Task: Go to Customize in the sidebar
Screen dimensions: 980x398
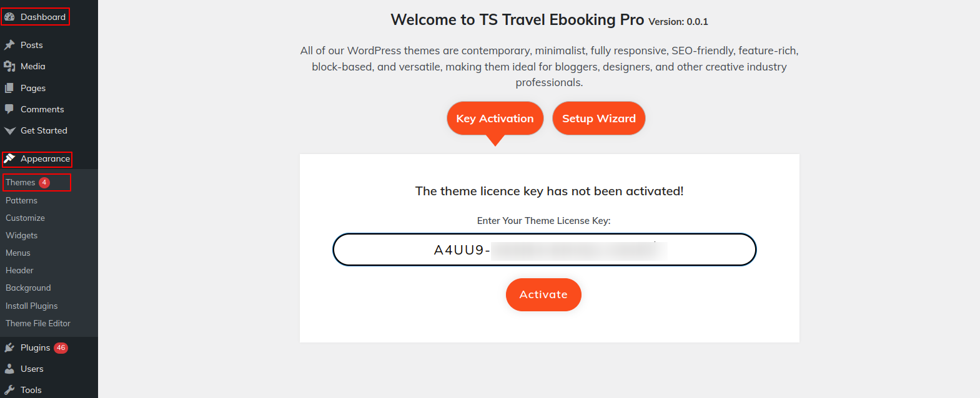Action: (26, 218)
